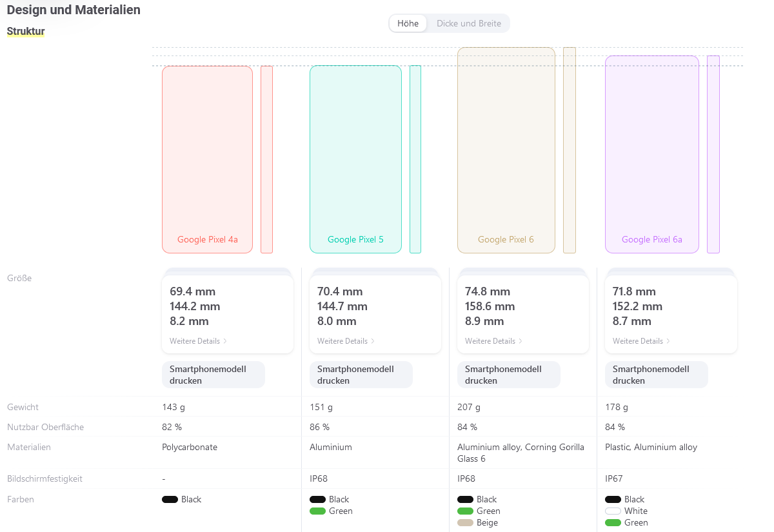Image resolution: width=774 pixels, height=532 pixels.
Task: Click the 143 g weight value
Action: (x=174, y=408)
